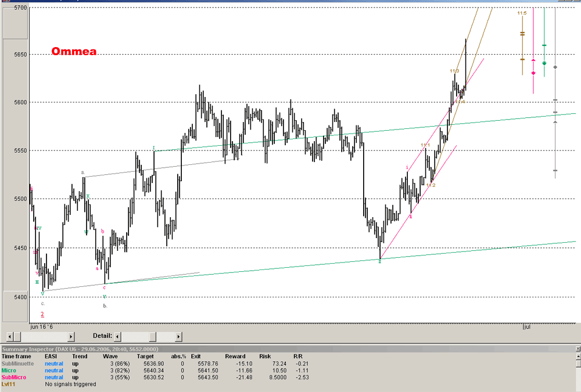Screen dimensions: 581x392
Task: Click the chart horizontal scrollbar thumb
Action: [x=17, y=337]
